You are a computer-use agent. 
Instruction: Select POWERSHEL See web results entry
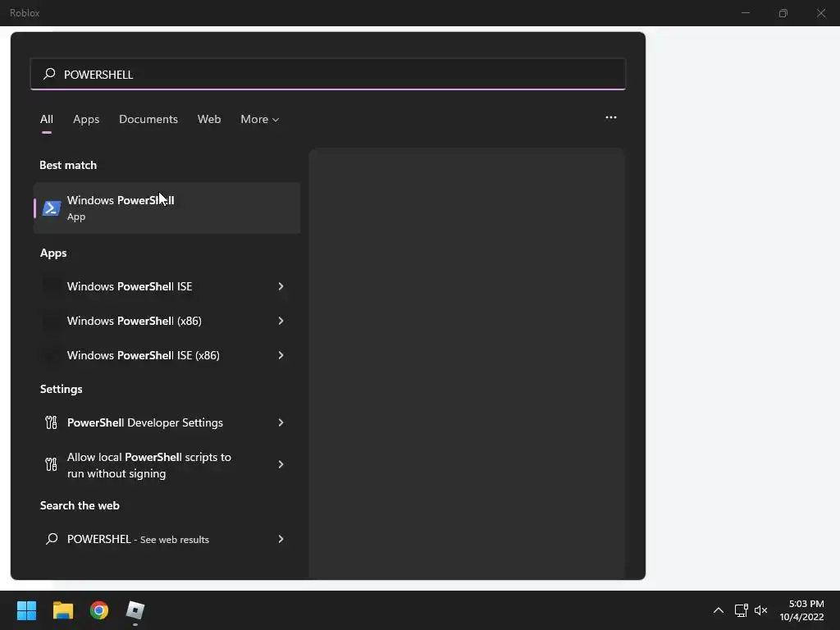[167, 539]
